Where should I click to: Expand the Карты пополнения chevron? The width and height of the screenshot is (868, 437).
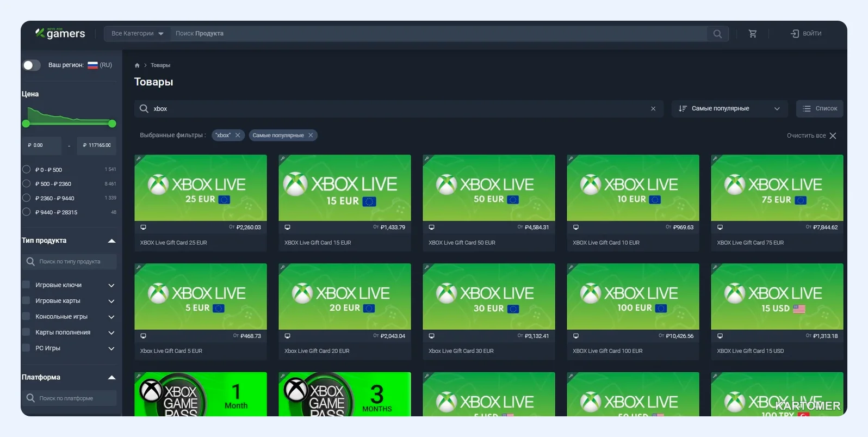(111, 333)
